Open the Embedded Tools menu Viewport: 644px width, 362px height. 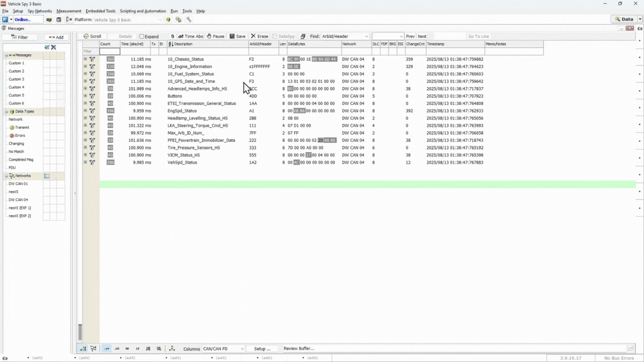coord(100,11)
